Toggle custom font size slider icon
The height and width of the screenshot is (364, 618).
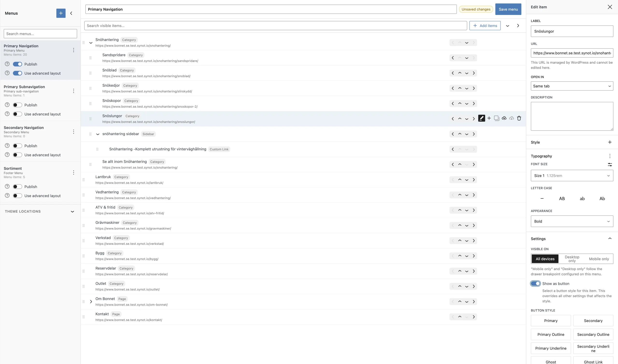(x=610, y=165)
